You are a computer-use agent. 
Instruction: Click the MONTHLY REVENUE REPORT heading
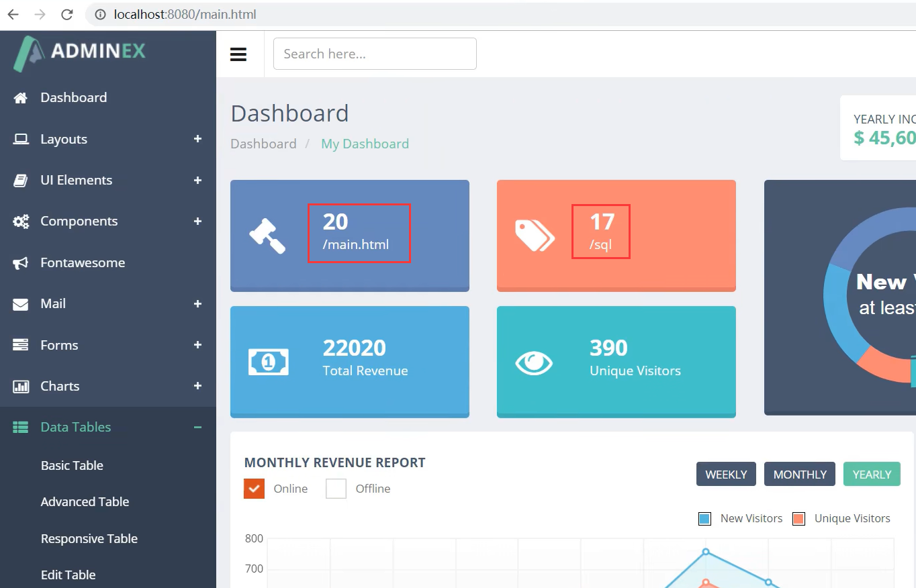tap(334, 462)
